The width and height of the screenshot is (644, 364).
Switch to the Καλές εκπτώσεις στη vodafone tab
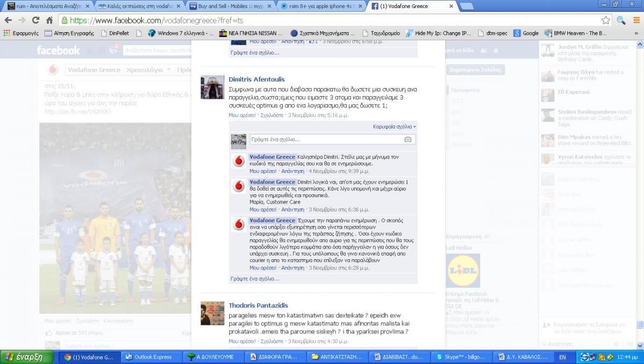pyautogui.click(x=138, y=6)
